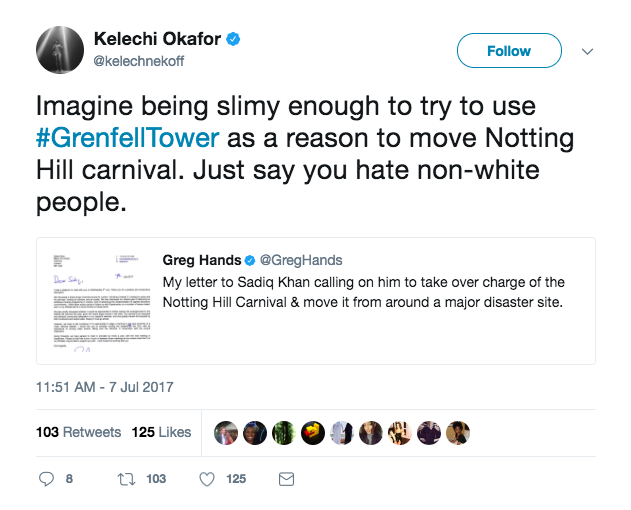View the 125 Likes list
The height and width of the screenshot is (510, 631).
point(160,432)
